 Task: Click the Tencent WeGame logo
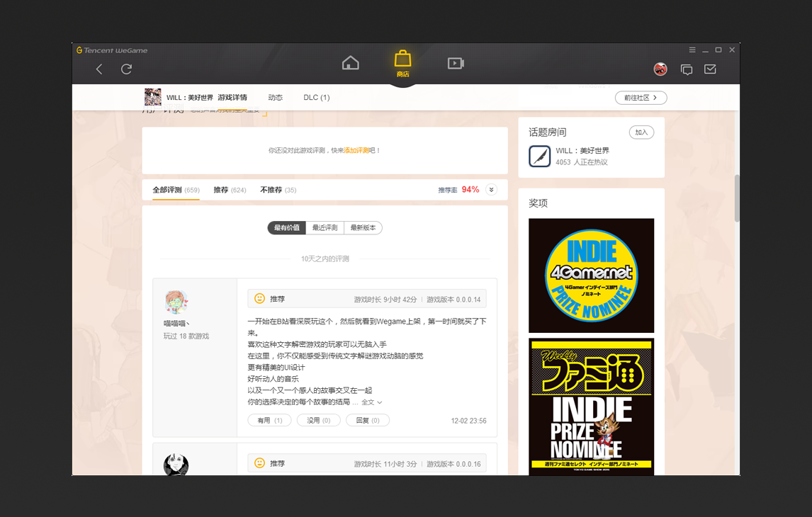point(112,50)
